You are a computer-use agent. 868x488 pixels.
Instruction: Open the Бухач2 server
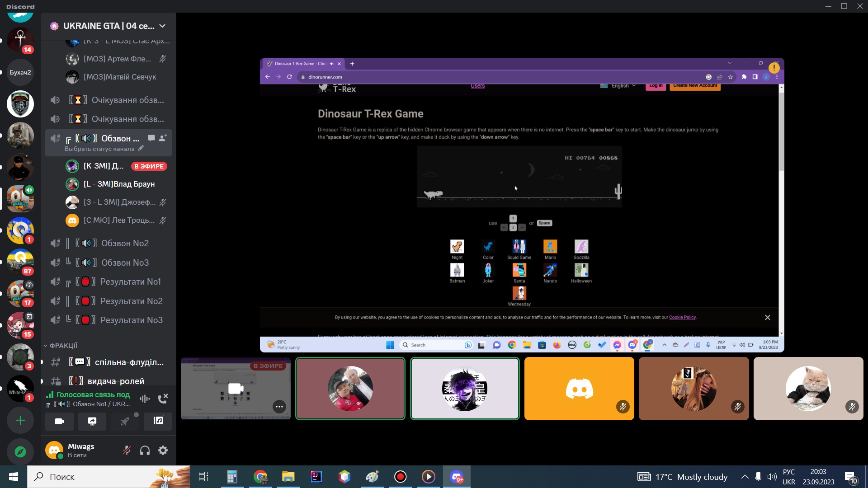pyautogui.click(x=20, y=72)
